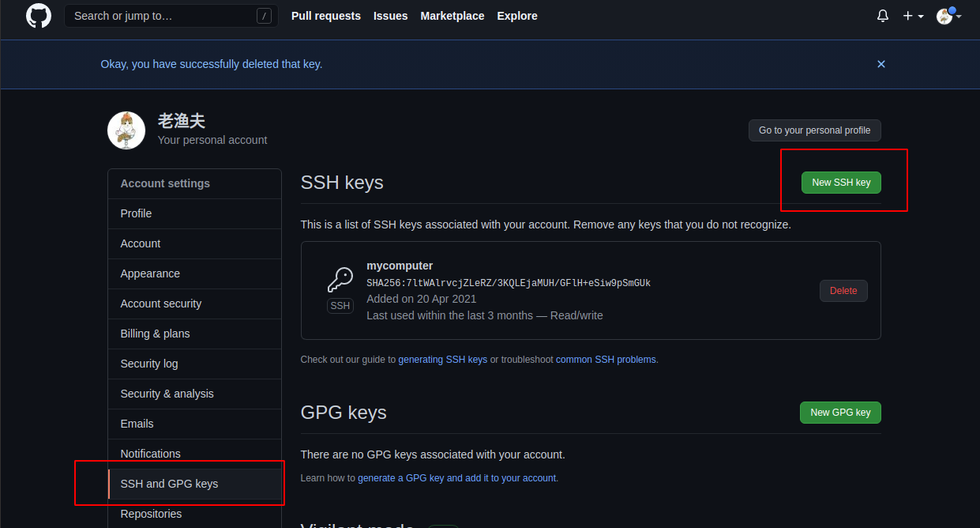This screenshot has width=980, height=528.
Task: Click the mycomputer key title
Action: coord(400,266)
